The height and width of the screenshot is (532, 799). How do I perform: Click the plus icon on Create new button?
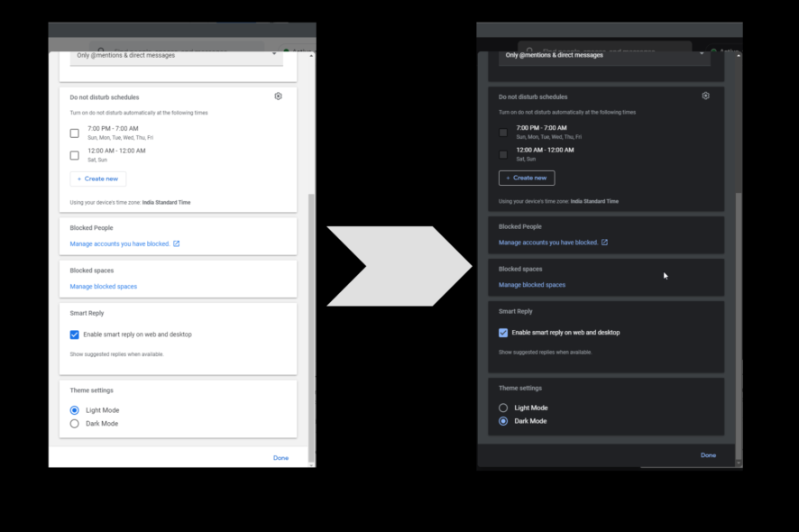[81, 179]
